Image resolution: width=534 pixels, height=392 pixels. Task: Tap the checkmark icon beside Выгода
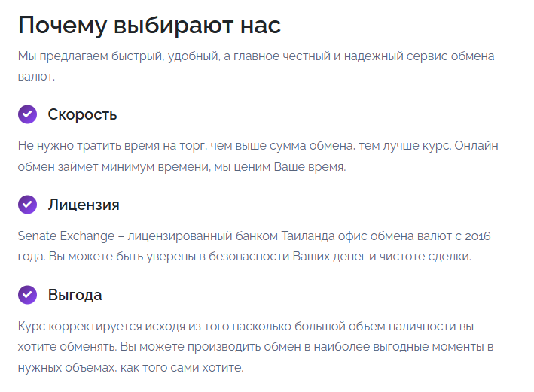point(27,295)
